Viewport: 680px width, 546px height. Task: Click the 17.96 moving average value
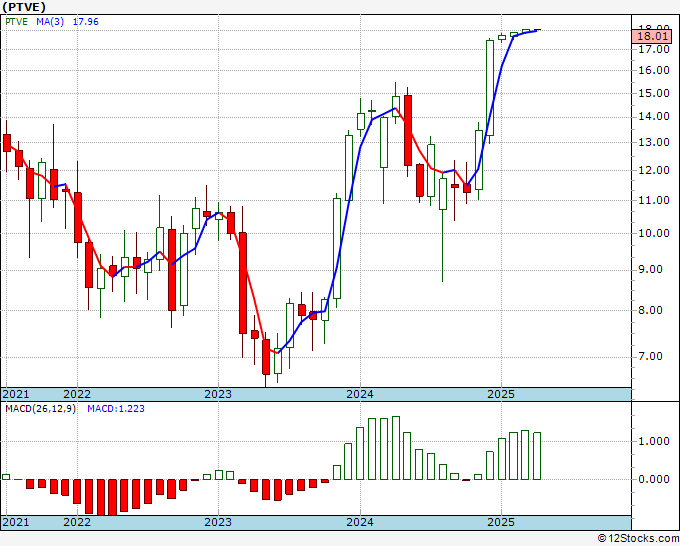pos(85,22)
